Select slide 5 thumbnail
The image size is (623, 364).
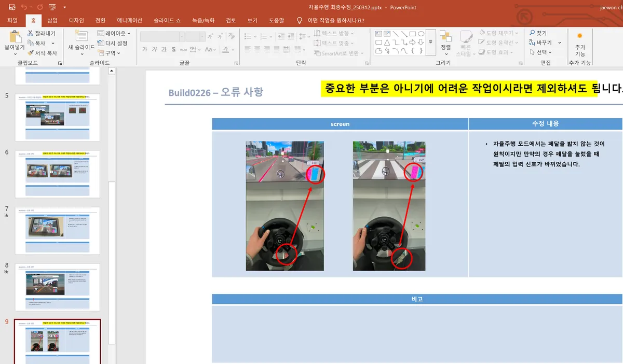click(57, 117)
